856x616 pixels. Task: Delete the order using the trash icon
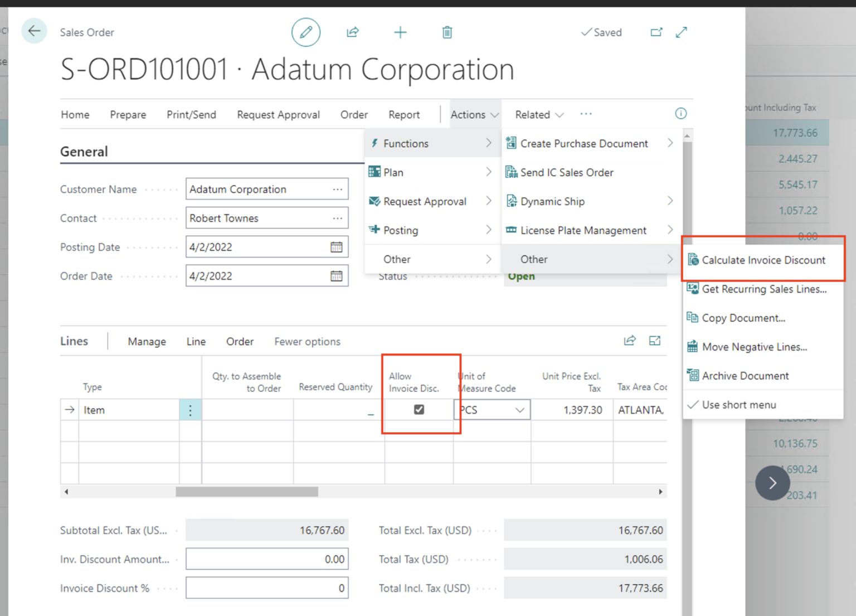(x=446, y=32)
